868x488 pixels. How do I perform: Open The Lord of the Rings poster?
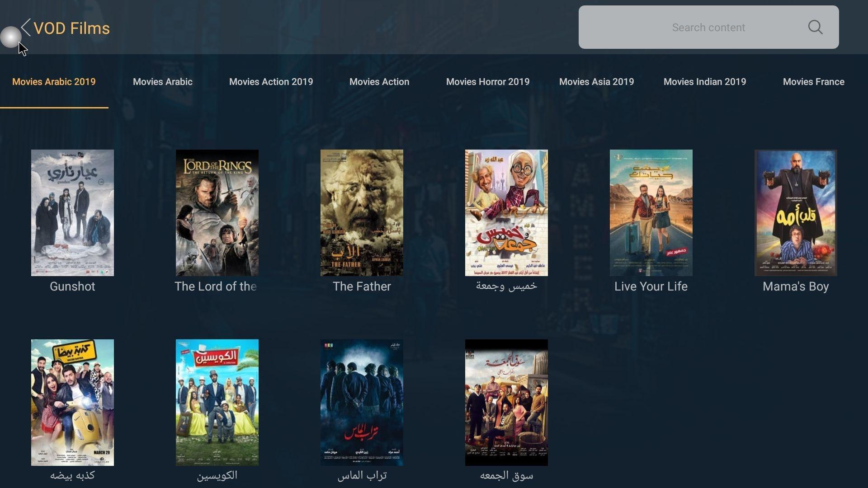217,213
